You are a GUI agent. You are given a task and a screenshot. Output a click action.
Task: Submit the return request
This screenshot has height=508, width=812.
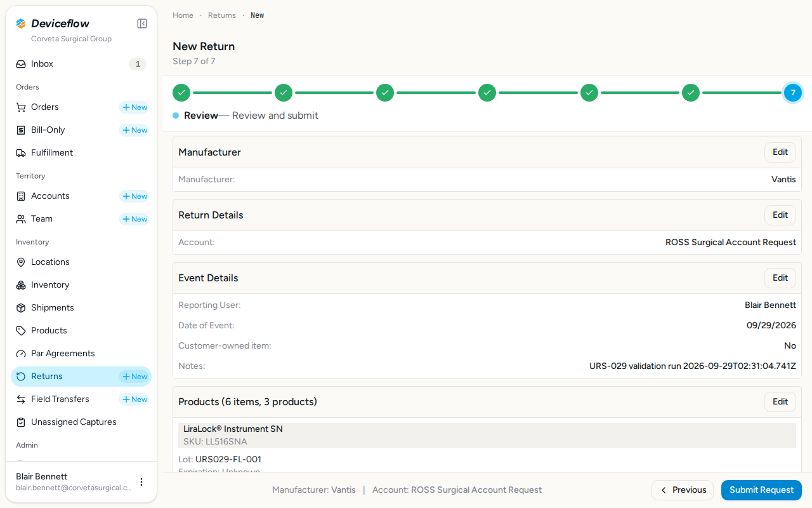click(x=761, y=490)
